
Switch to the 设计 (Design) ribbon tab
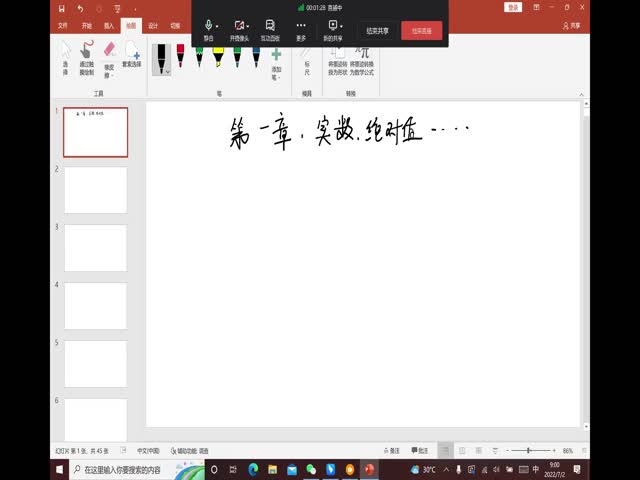point(153,26)
